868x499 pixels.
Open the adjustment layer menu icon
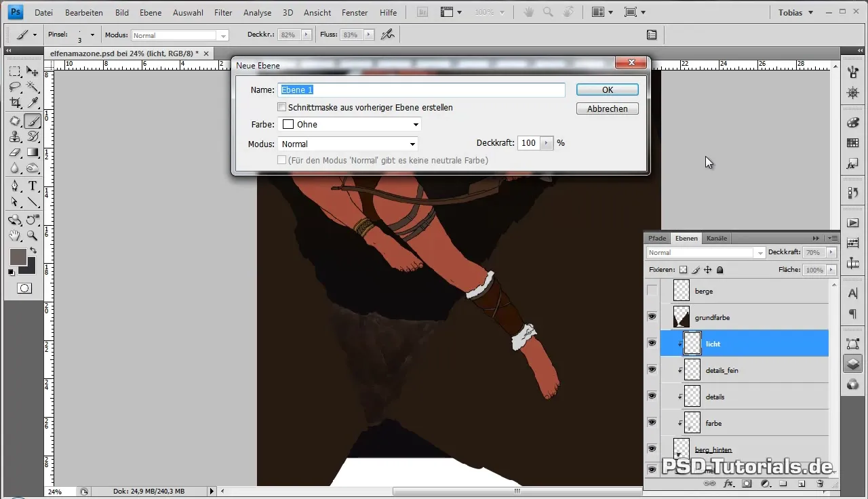[x=765, y=483]
